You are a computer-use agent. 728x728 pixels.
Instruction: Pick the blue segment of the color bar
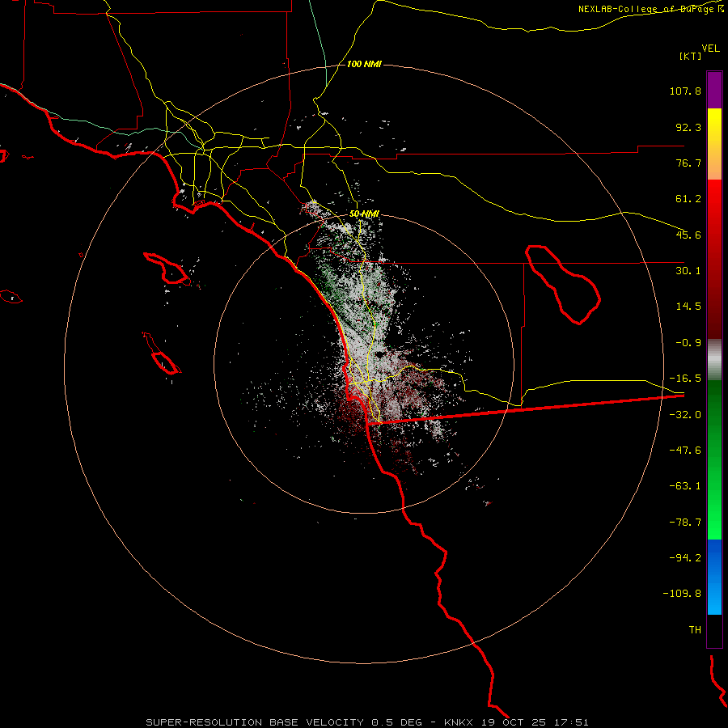tap(714, 577)
